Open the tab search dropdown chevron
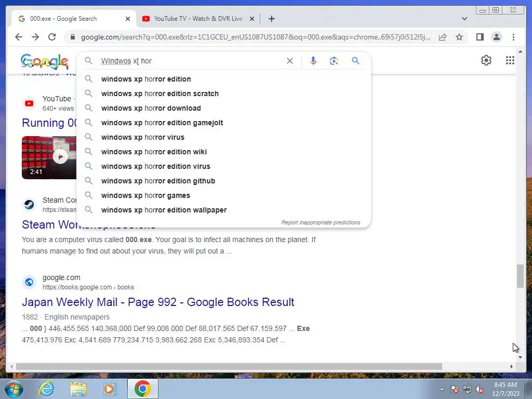Viewport: 532px width, 399px height. [x=464, y=19]
